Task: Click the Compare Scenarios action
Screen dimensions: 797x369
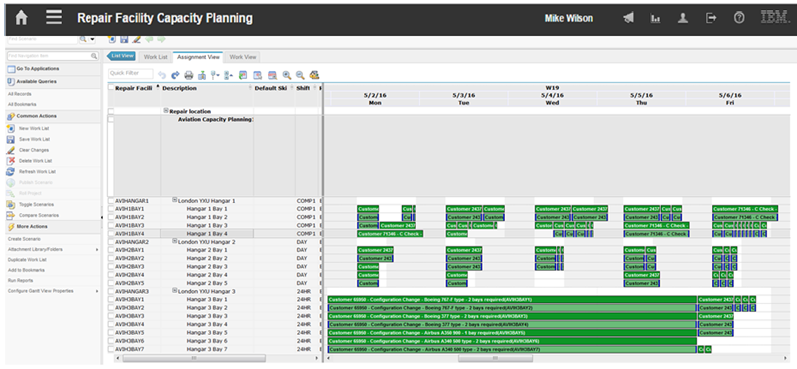Action: tap(39, 215)
